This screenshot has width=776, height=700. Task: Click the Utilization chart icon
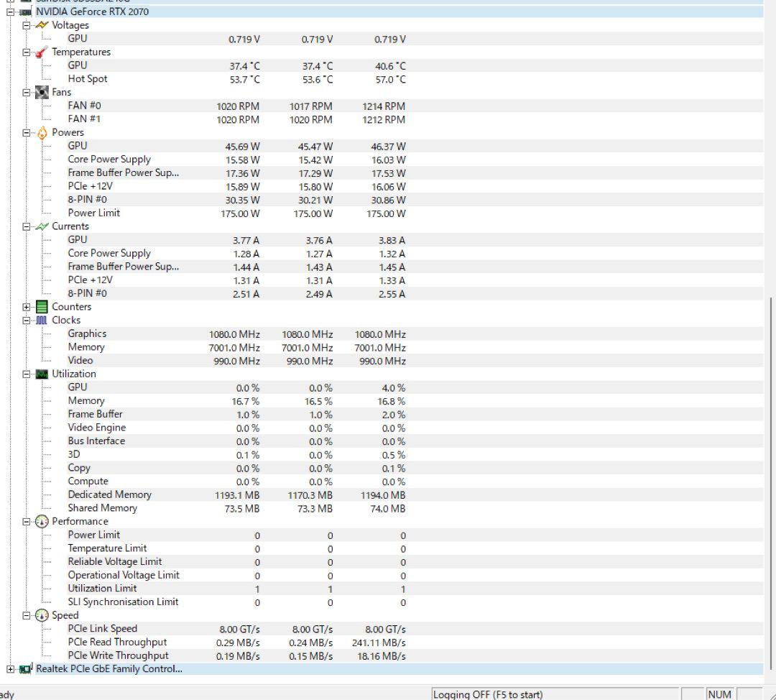[x=42, y=374]
